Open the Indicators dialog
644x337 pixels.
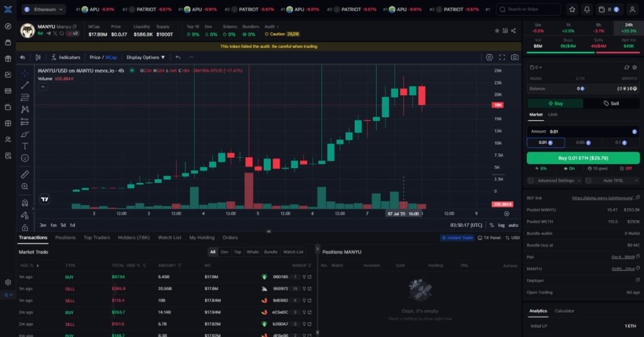(65, 57)
